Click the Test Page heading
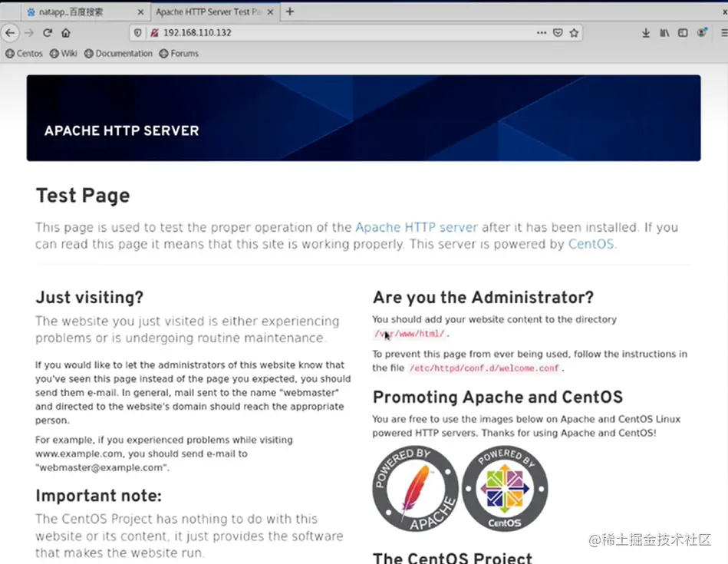Image resolution: width=728 pixels, height=564 pixels. pos(83,196)
